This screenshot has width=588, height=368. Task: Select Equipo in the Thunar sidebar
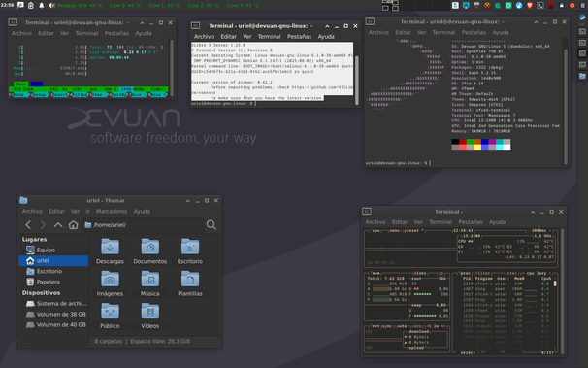(x=46, y=250)
